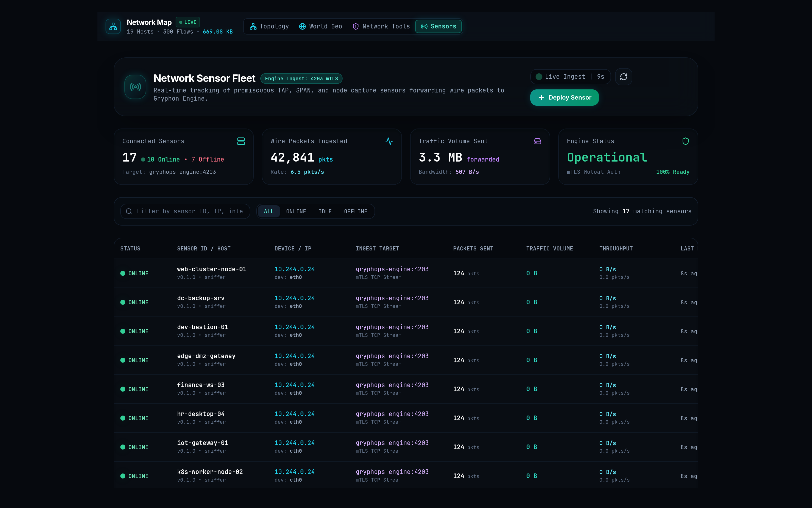The image size is (812, 508).
Task: Select the edge-dmz-gateway sensor name
Action: pyautogui.click(x=206, y=356)
